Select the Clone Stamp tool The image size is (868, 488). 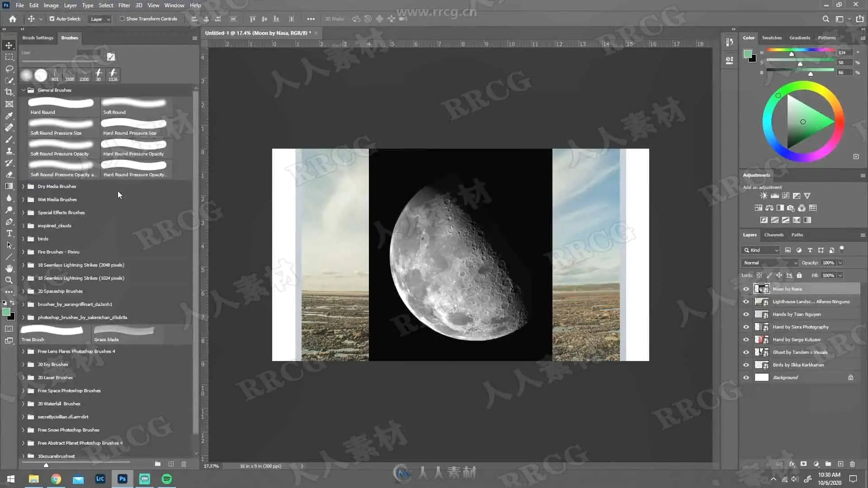(9, 151)
